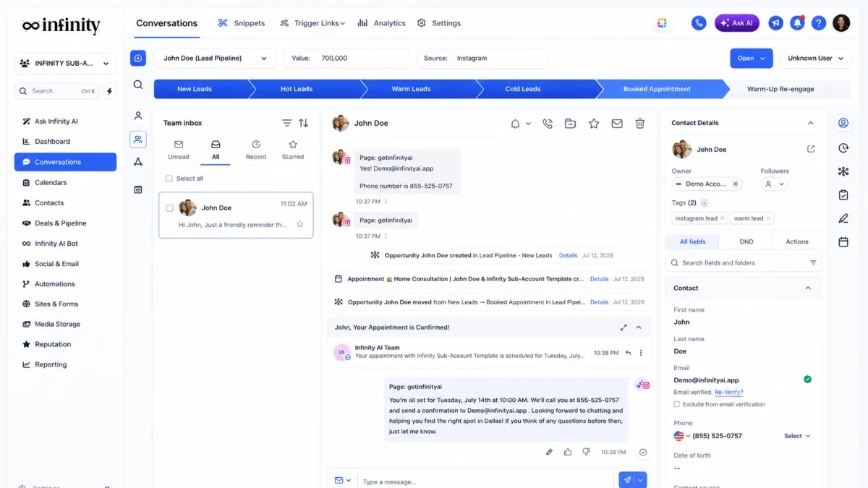
Task: Click the contact profile icon in right rail
Action: pyautogui.click(x=843, y=123)
